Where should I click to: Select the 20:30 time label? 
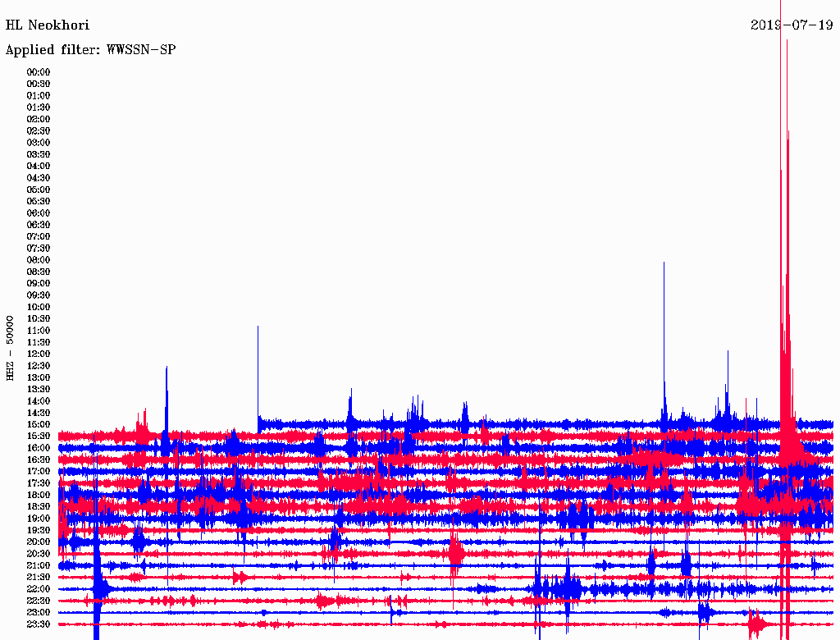pos(39,554)
